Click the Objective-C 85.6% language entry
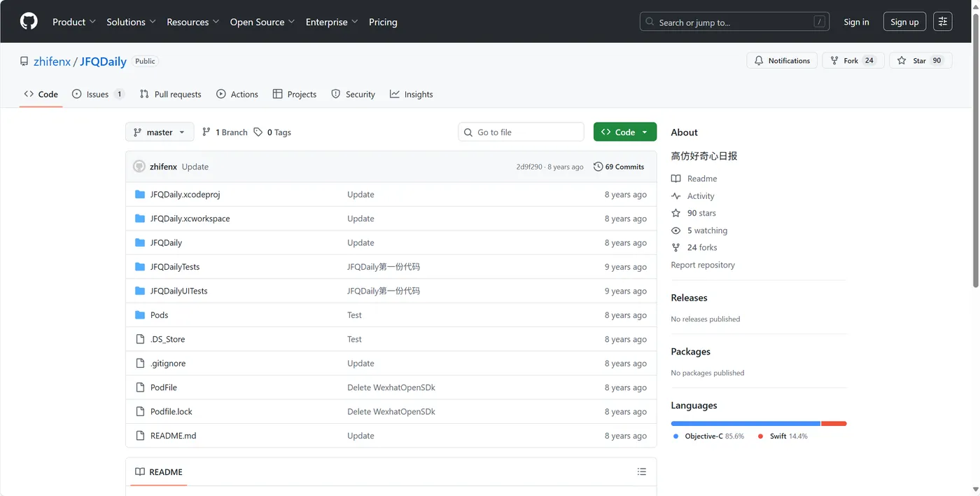 click(708, 436)
